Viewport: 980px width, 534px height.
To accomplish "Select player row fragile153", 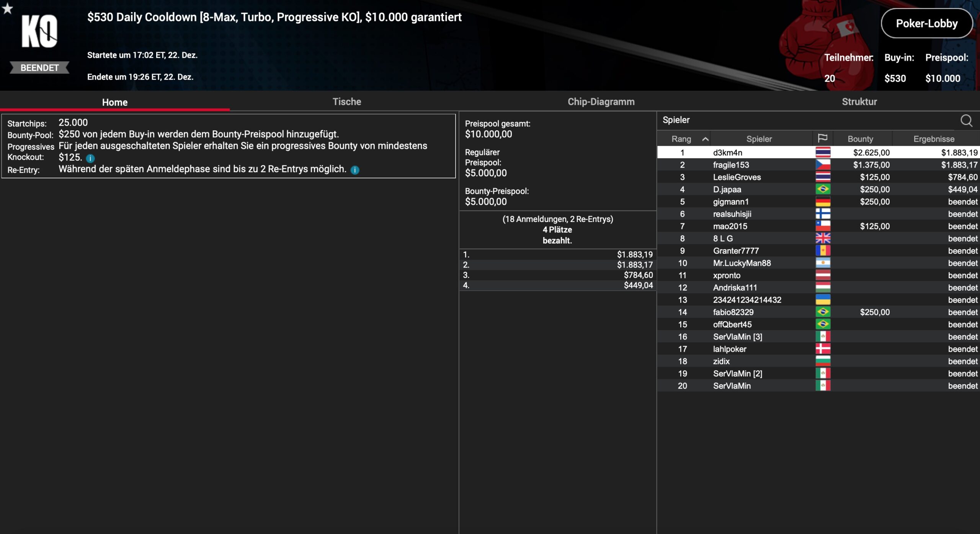I will (x=731, y=165).
